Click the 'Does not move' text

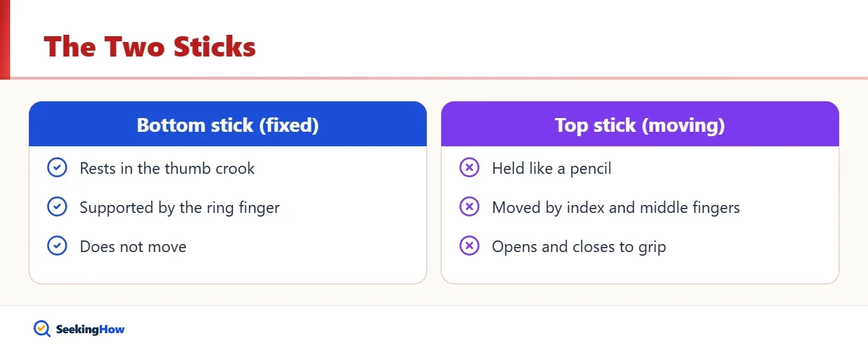tap(133, 247)
